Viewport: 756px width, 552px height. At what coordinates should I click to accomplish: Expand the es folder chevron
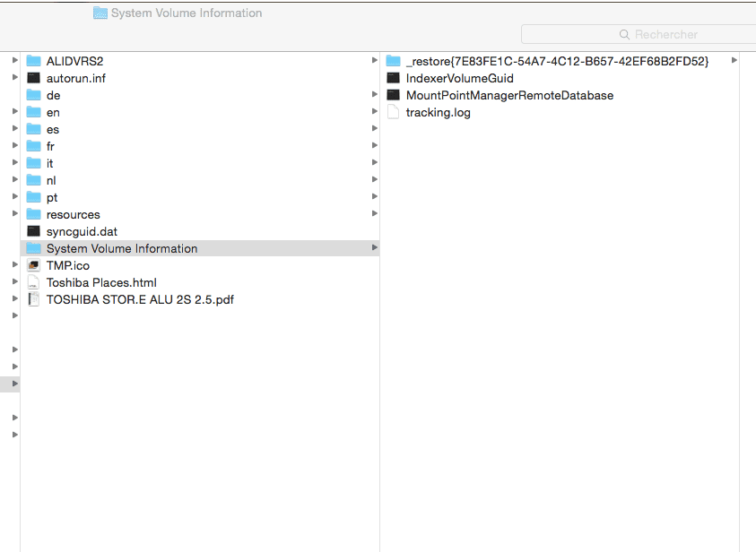tap(375, 128)
